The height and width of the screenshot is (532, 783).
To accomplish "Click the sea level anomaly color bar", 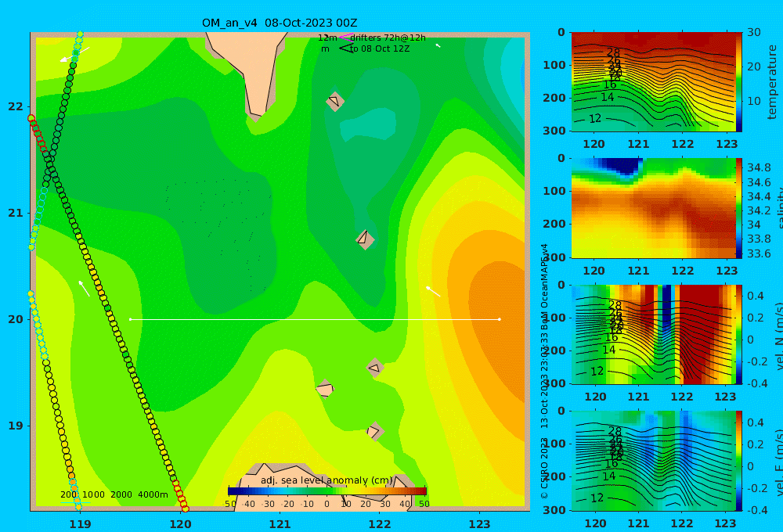I will [327, 491].
